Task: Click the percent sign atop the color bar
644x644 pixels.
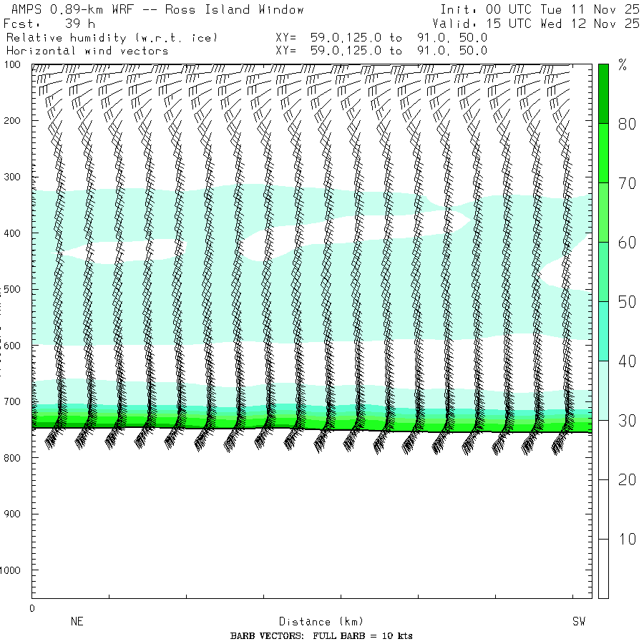Action: [x=623, y=65]
